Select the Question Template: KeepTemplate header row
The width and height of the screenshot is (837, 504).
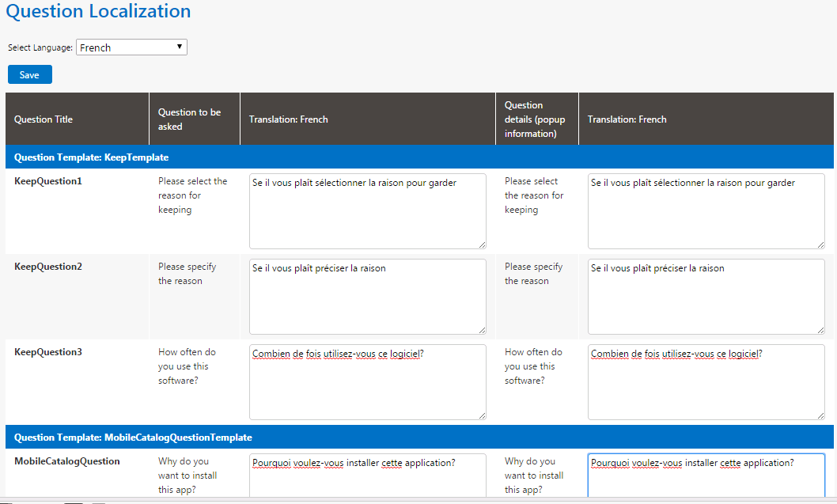click(x=91, y=157)
